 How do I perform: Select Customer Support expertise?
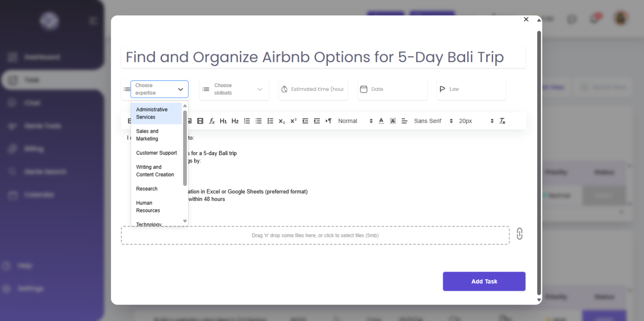click(156, 153)
